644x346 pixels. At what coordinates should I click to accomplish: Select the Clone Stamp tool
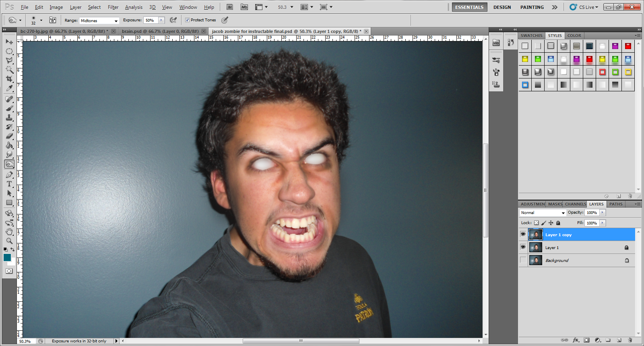point(9,117)
